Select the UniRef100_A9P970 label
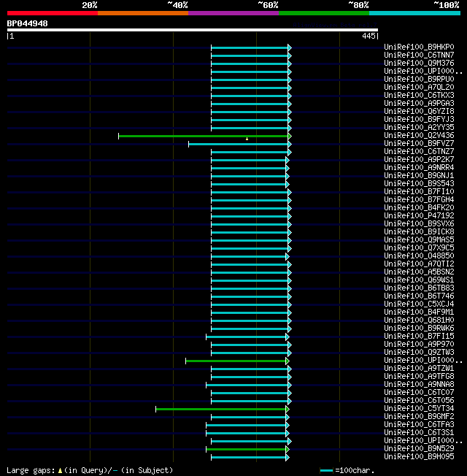 (x=419, y=345)
